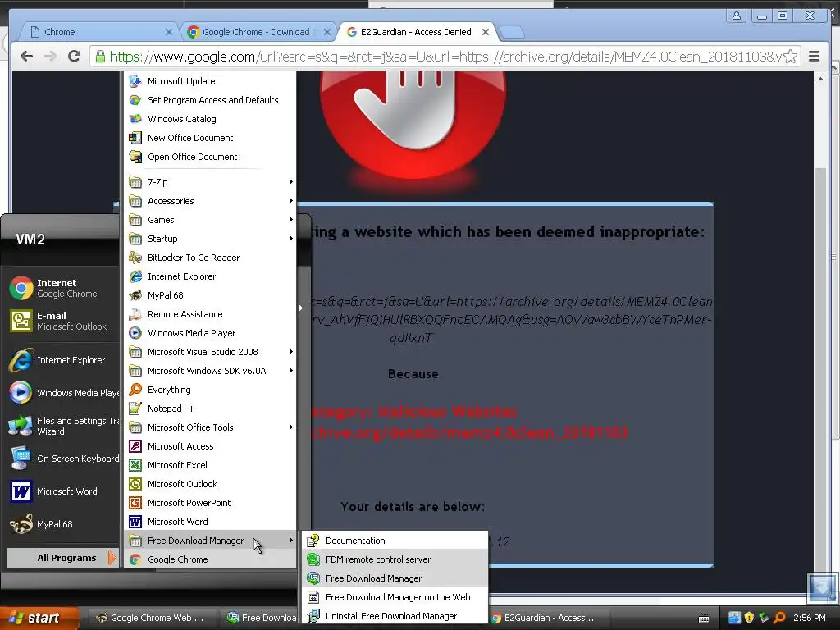The width and height of the screenshot is (840, 630).
Task: Click the Microsoft Excel icon
Action: [135, 465]
